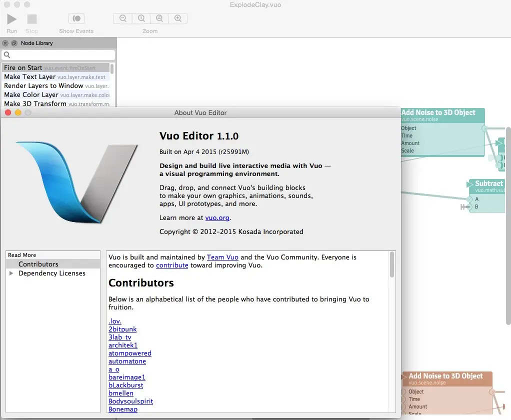Open the Bonemap contributor link

123,409
